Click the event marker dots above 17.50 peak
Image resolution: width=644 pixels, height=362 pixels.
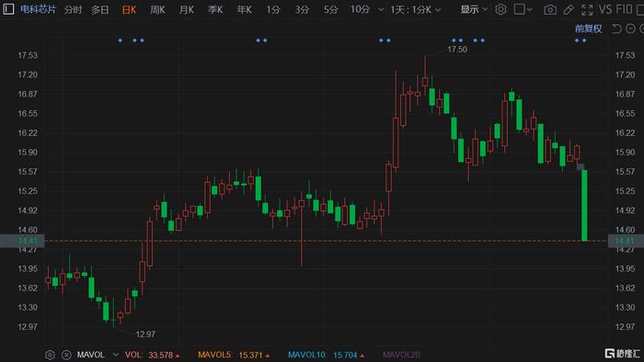457,40
